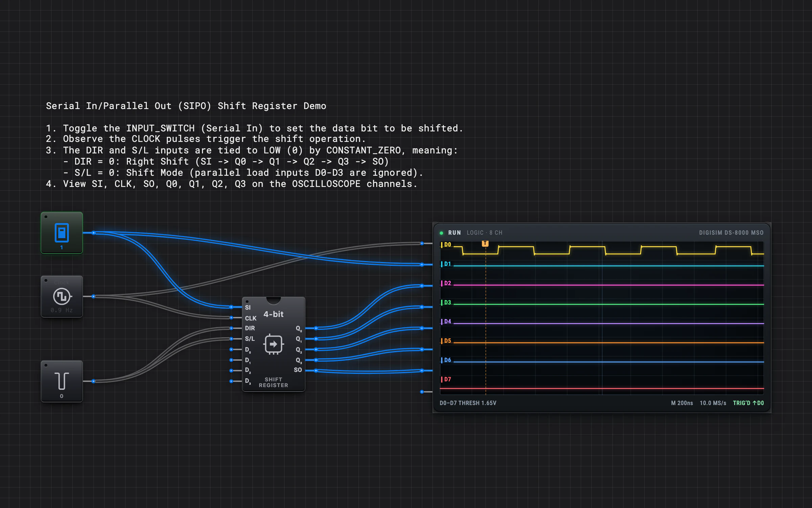Click the LOGIC · 8 CH label
The image size is (812, 508).
[x=484, y=233]
